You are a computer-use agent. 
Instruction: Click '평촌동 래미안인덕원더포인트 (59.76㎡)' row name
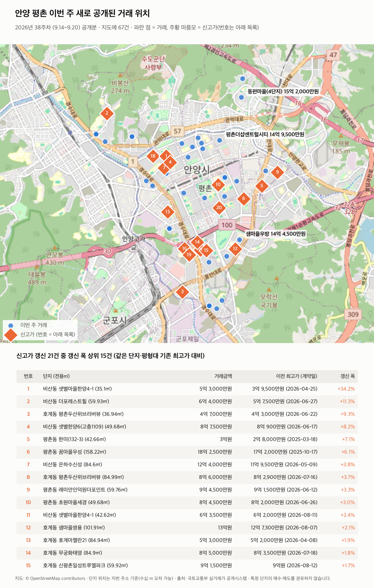coord(85,490)
